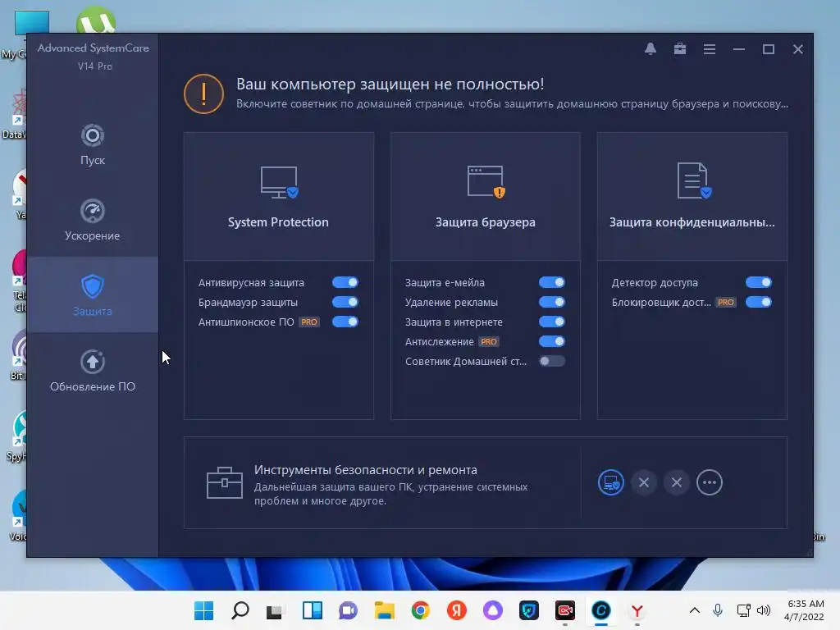This screenshot has height=630, width=840.
Task: Click the Детектор доступа label
Action: click(x=655, y=282)
